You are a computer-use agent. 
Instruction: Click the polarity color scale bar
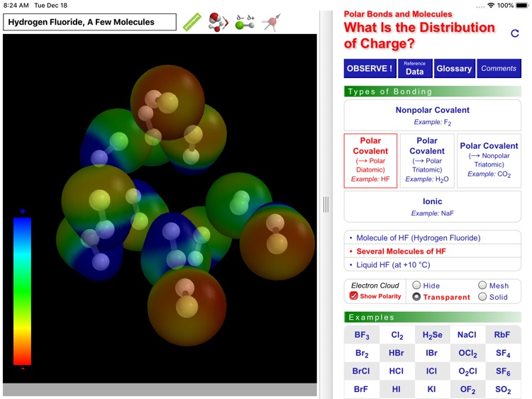22,291
